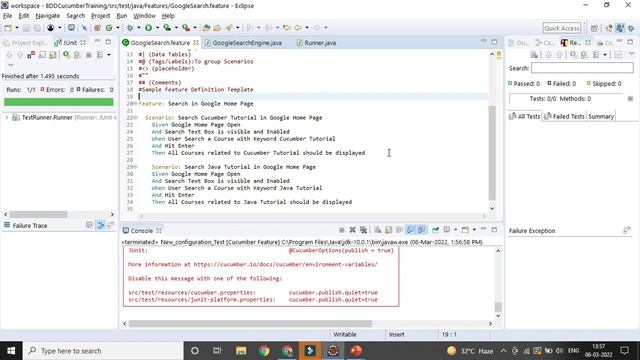This screenshot has height=360, width=640.
Task: Click the New file toolbar icon
Action: point(8,28)
